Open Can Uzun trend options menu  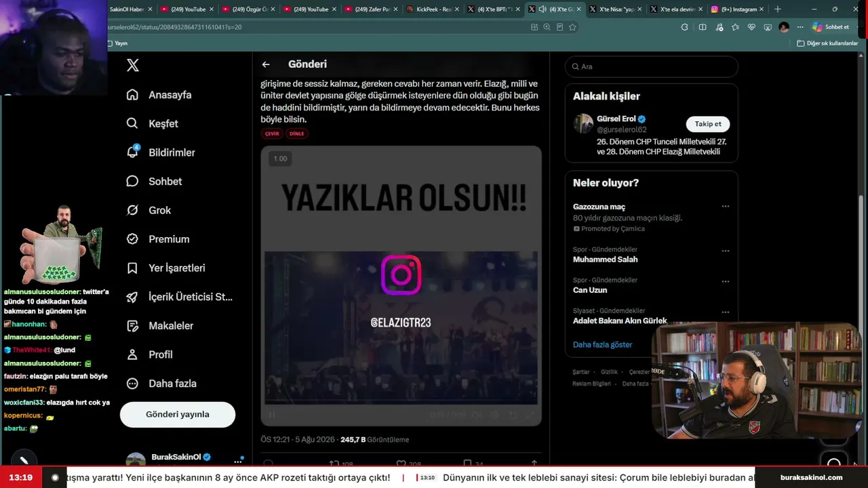point(726,281)
